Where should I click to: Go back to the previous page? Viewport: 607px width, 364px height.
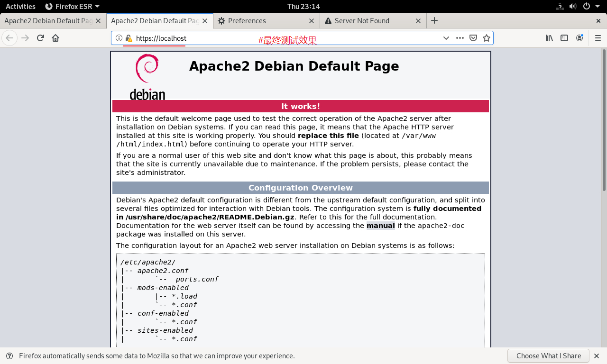tap(9, 38)
